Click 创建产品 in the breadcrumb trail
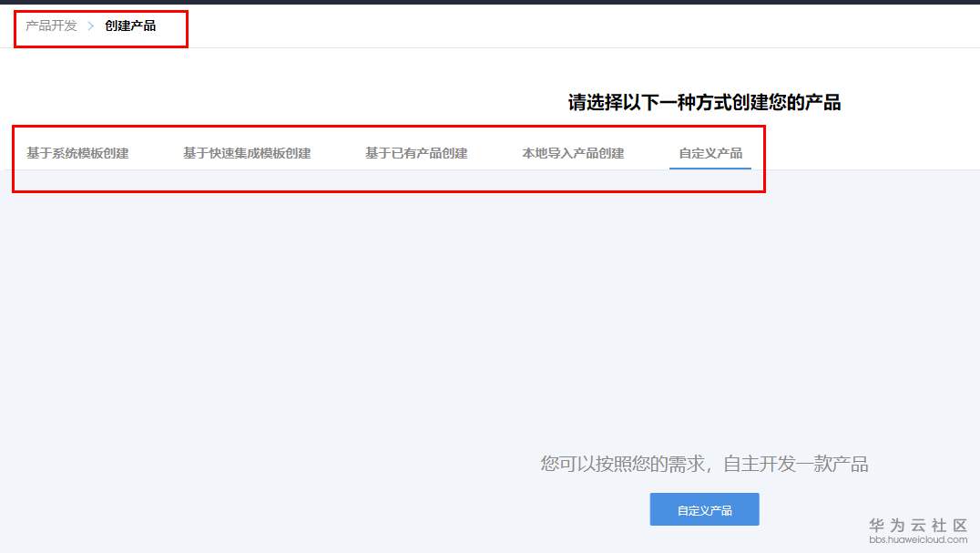Image resolution: width=980 pixels, height=553 pixels. (130, 26)
